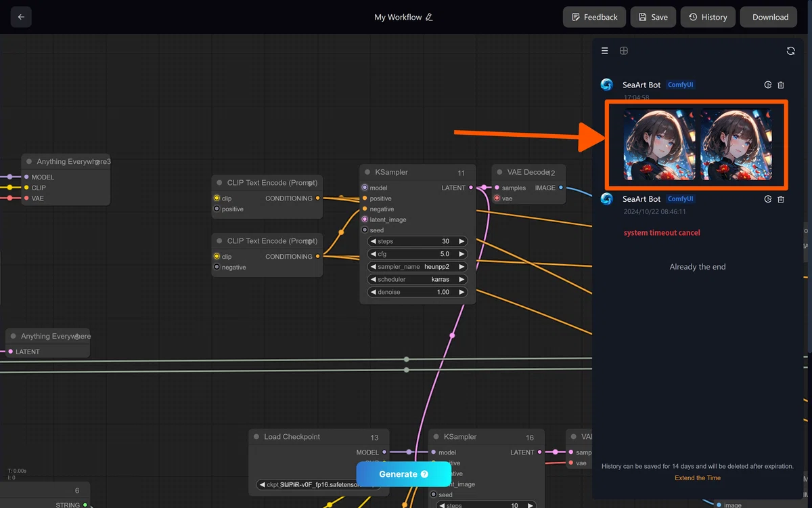Click latent_image input socket of KSampler 11
Screen dimensions: 812x508
pyautogui.click(x=365, y=219)
